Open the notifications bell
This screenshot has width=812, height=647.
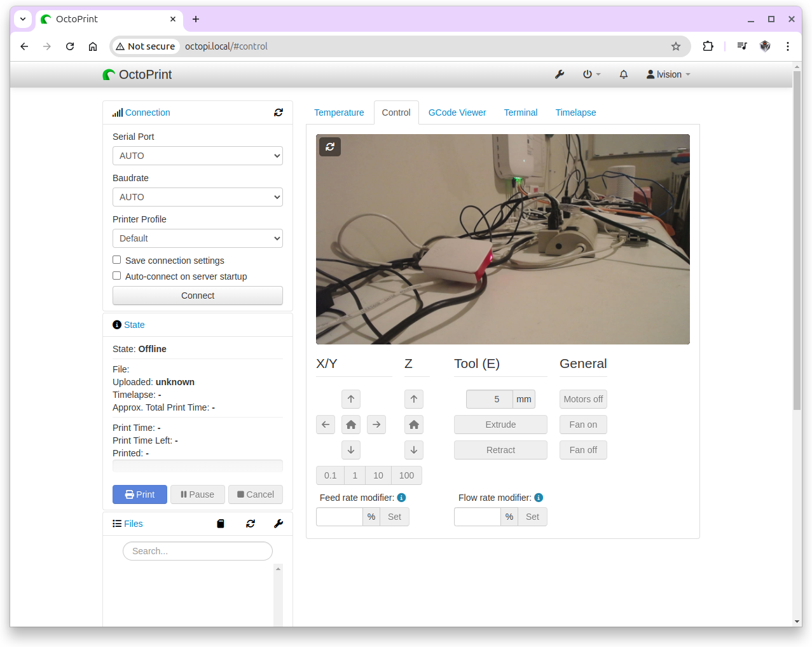624,74
